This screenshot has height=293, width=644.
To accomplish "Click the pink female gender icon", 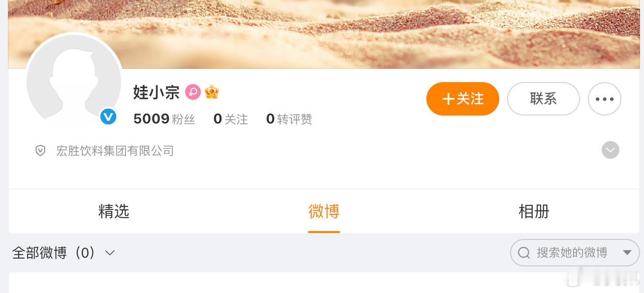I will click(193, 92).
